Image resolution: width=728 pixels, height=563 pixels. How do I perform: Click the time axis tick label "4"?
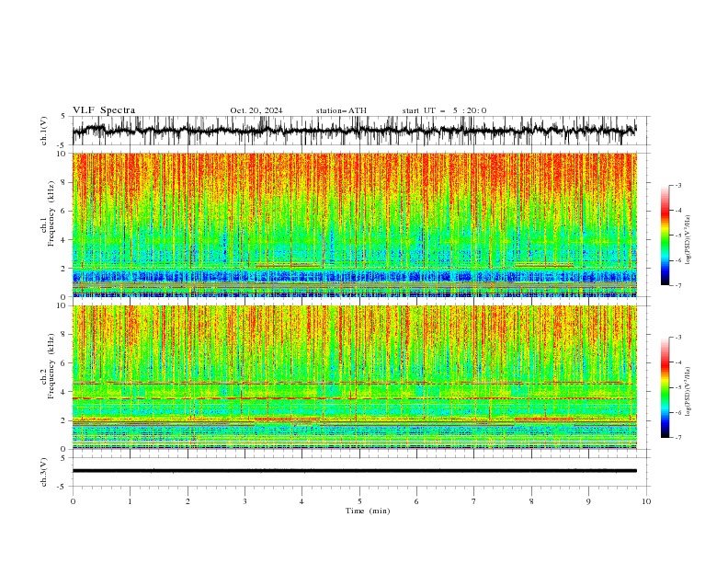tap(301, 501)
